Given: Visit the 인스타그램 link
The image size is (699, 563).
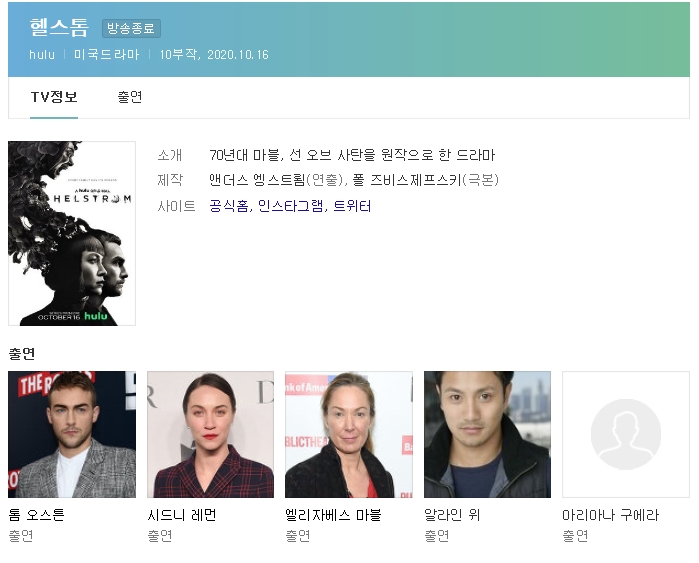Looking at the screenshot, I should coord(291,206).
